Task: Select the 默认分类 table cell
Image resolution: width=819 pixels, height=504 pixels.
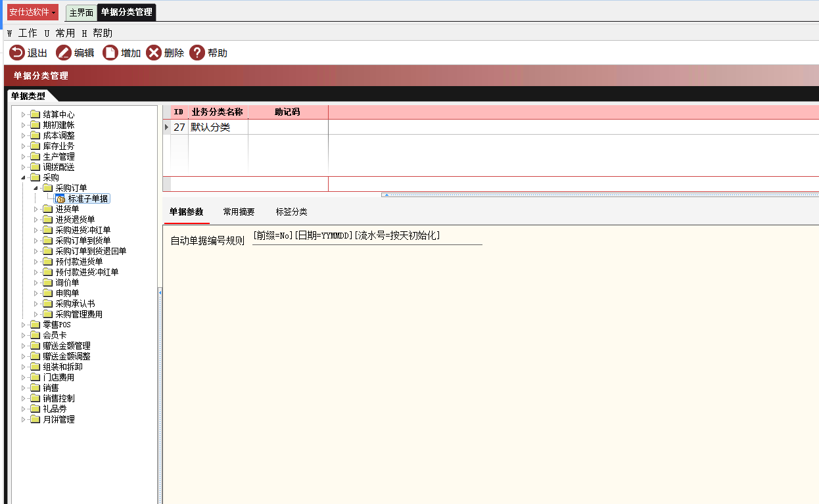Action: pos(218,127)
